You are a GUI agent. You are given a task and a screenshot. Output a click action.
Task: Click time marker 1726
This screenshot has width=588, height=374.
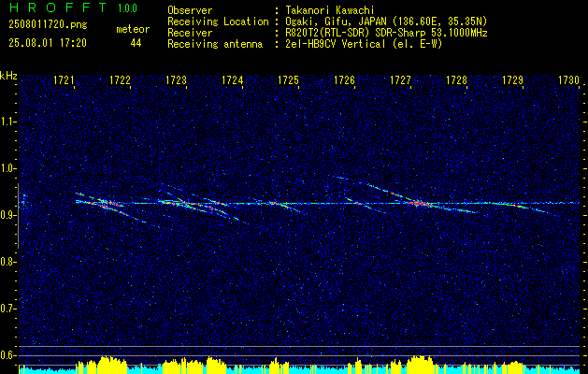[344, 80]
